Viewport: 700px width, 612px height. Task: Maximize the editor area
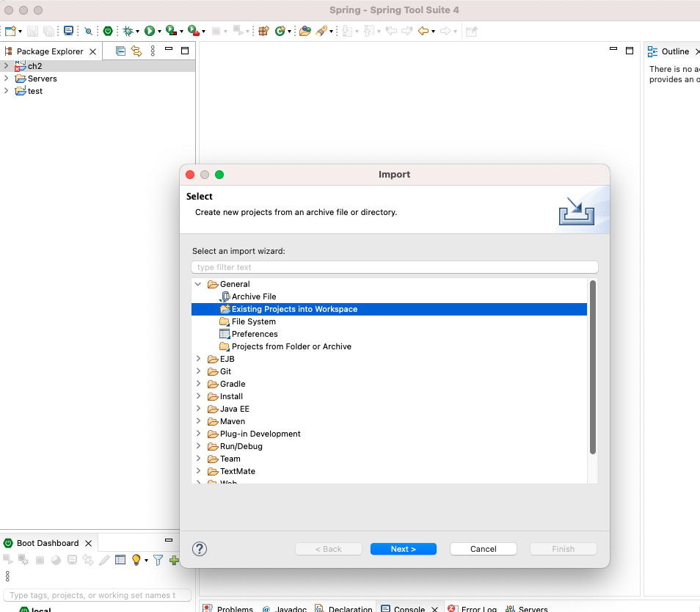[630, 51]
